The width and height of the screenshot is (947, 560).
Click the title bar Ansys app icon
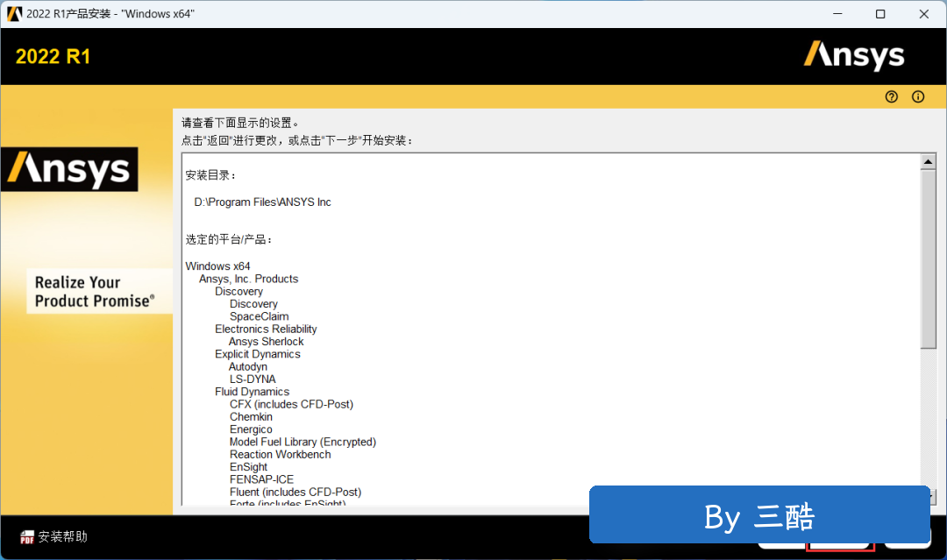pyautogui.click(x=15, y=14)
